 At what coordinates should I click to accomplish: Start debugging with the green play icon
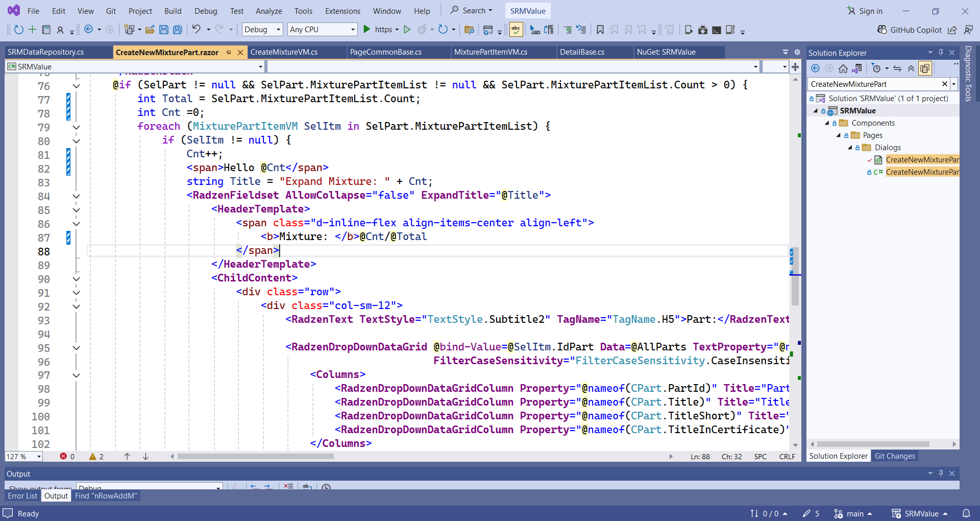366,30
